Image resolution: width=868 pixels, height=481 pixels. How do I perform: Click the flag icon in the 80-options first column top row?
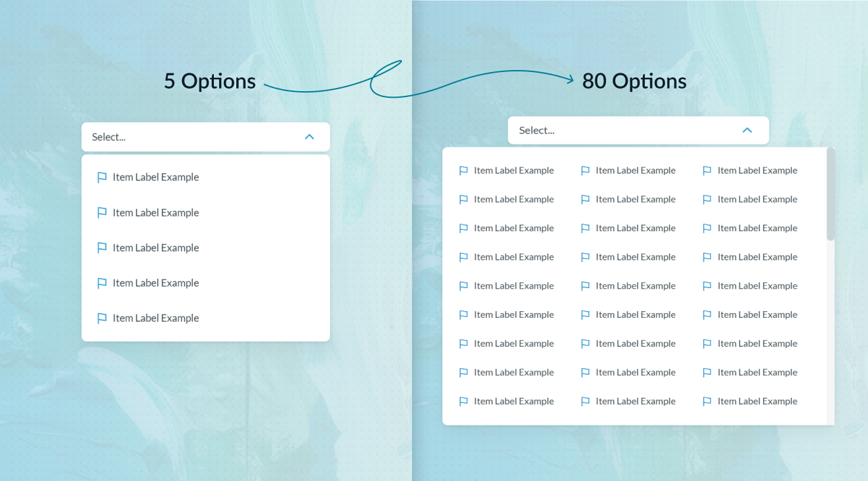click(463, 170)
